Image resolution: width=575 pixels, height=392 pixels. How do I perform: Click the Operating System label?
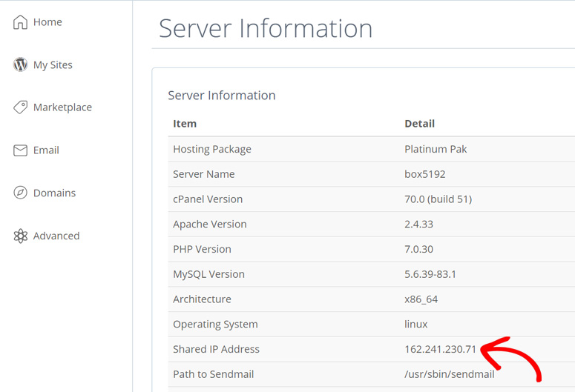click(x=215, y=325)
